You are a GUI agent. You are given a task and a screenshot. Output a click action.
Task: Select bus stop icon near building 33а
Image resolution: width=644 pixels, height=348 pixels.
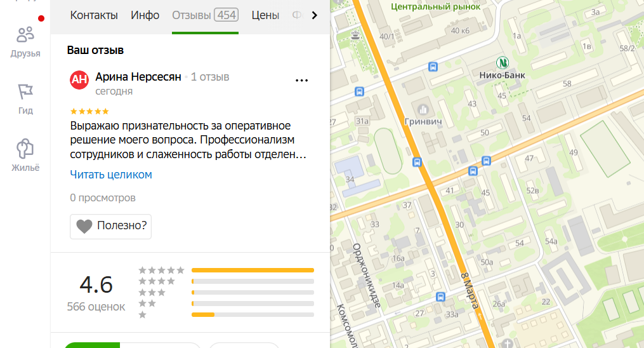[440, 297]
